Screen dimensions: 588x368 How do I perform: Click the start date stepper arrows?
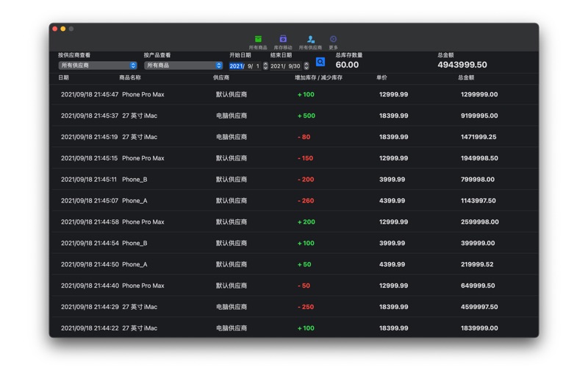[265, 66]
